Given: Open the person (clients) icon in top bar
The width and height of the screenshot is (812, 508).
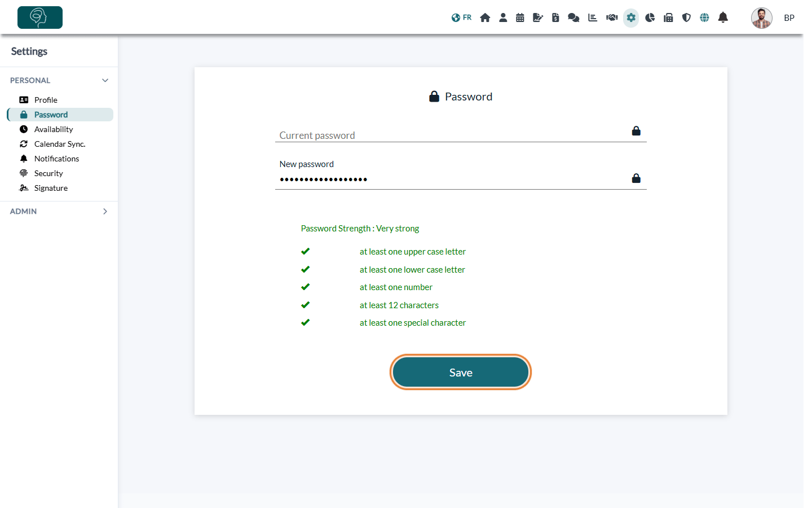Looking at the screenshot, I should point(503,17).
